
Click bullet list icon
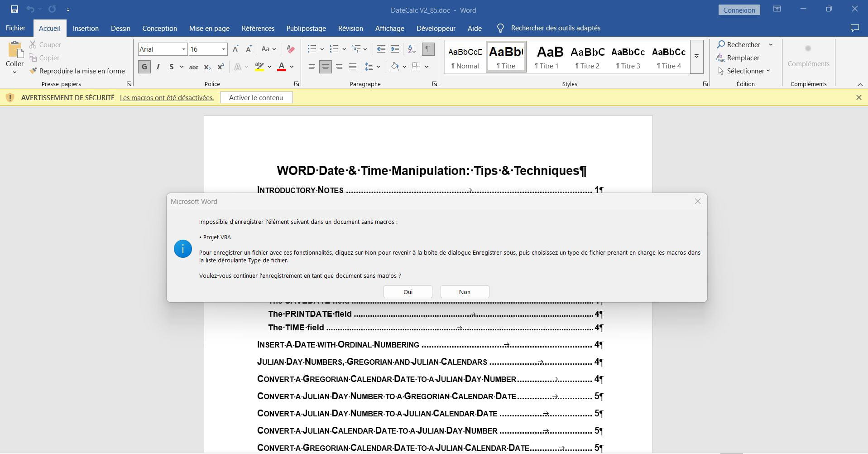tap(312, 49)
